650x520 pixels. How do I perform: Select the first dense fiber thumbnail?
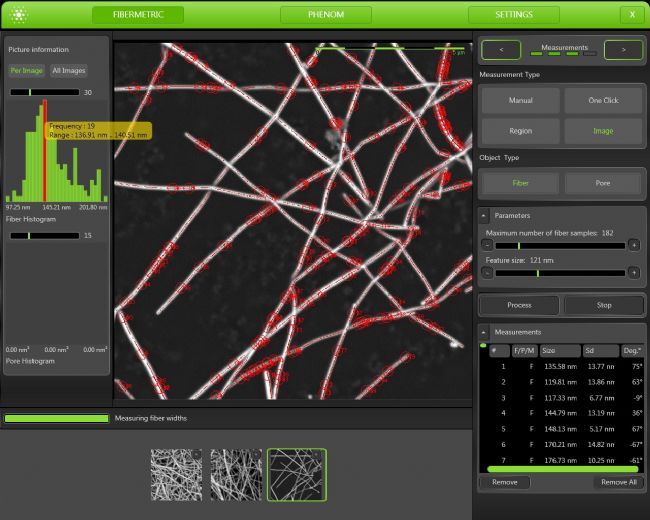coord(175,474)
